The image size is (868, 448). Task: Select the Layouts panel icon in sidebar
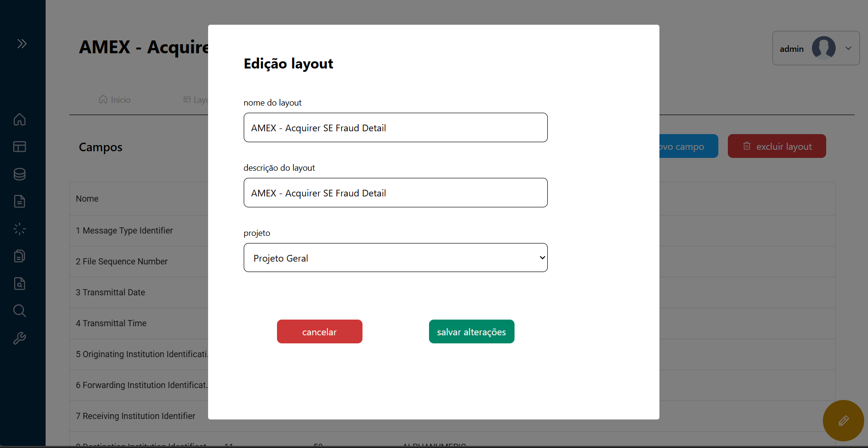point(19,146)
